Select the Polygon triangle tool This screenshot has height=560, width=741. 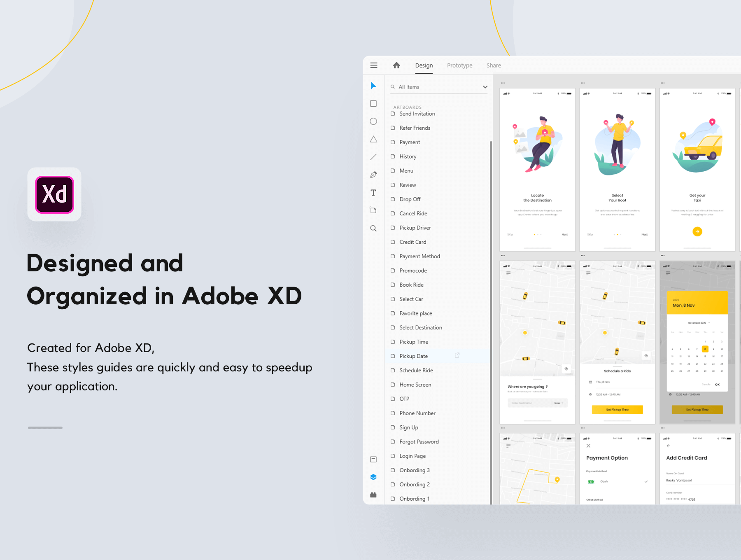(373, 139)
